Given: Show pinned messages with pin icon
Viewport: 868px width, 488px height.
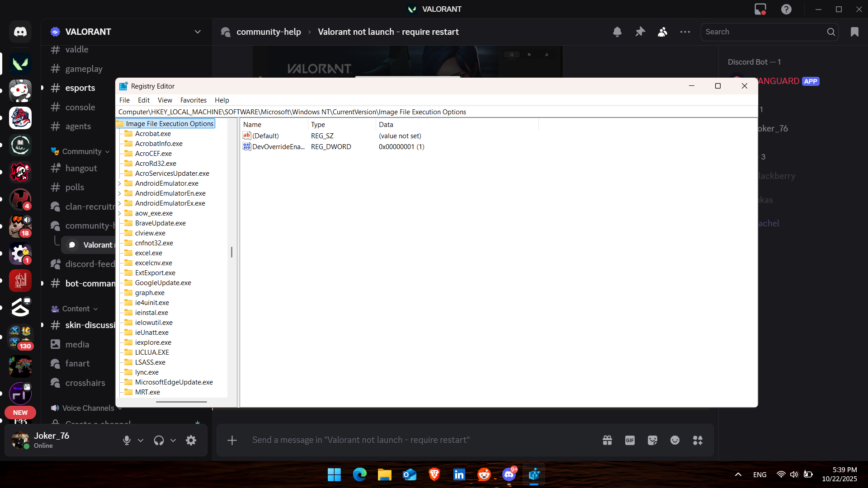Looking at the screenshot, I should click(640, 32).
